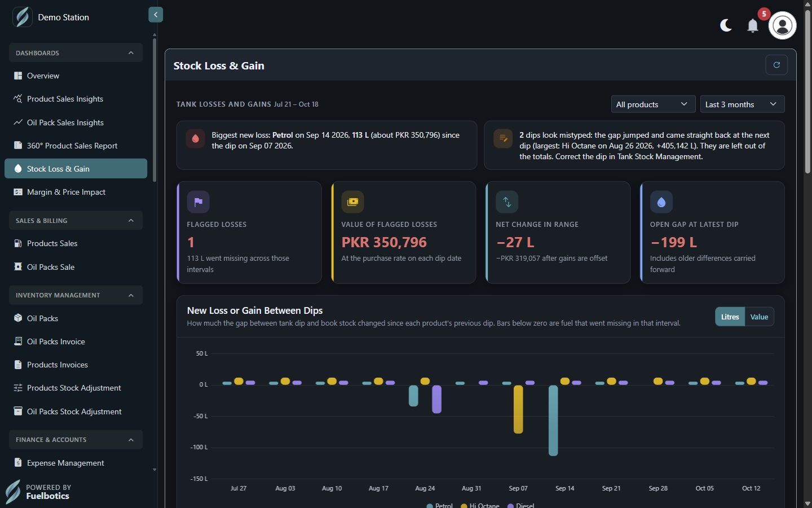
Task: Collapse the Dashboards section
Action: click(x=76, y=52)
